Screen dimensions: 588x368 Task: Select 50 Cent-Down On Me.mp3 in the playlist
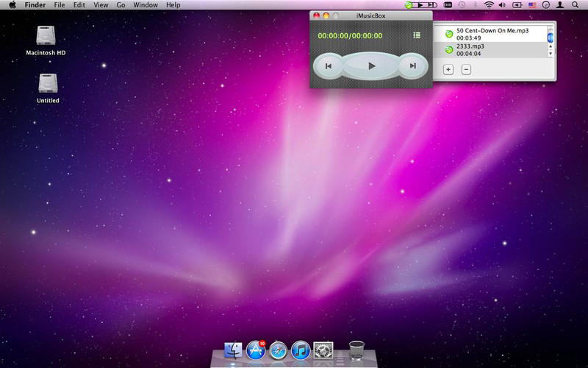click(492, 35)
